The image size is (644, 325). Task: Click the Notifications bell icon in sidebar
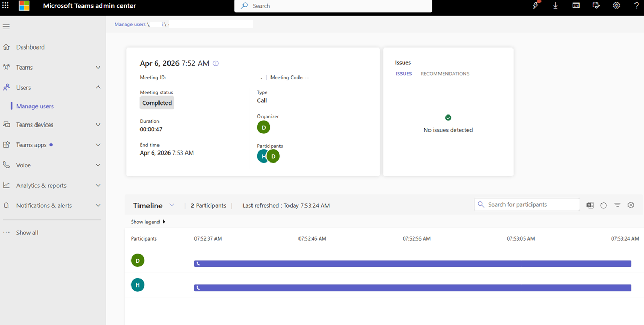click(6, 205)
